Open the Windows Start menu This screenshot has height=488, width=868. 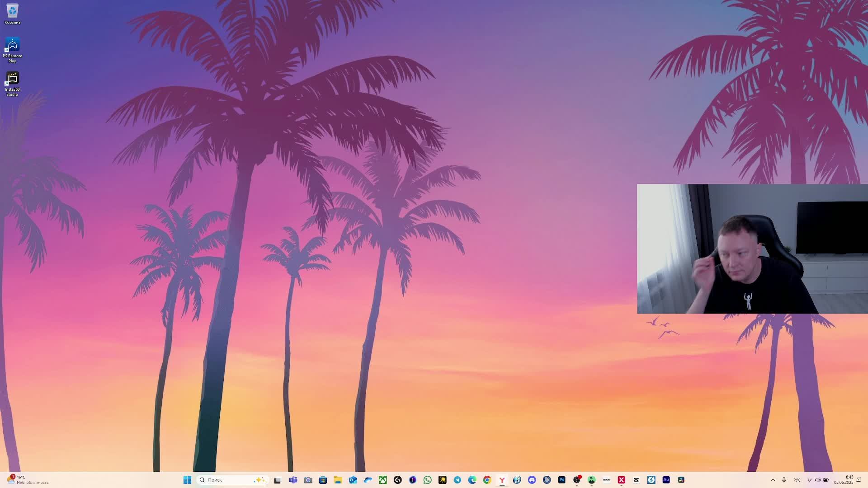pos(187,480)
